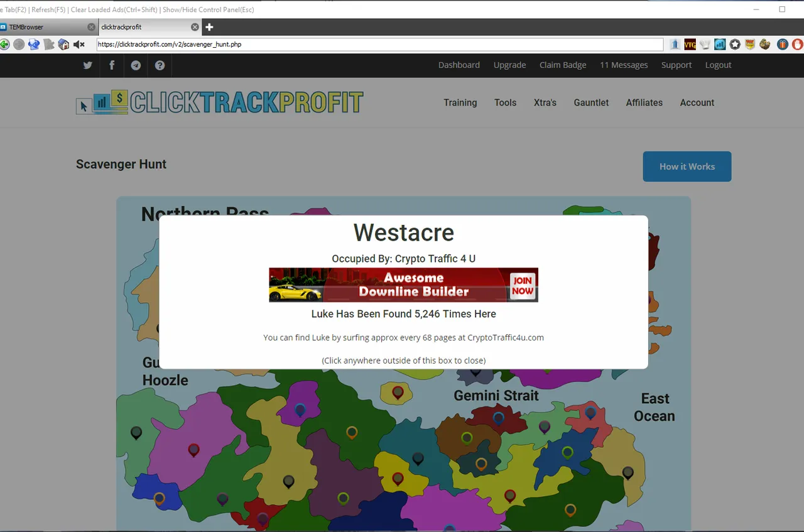The width and height of the screenshot is (804, 532).
Task: Click the CryptoTraffic4u.com surfing info line
Action: (x=403, y=337)
